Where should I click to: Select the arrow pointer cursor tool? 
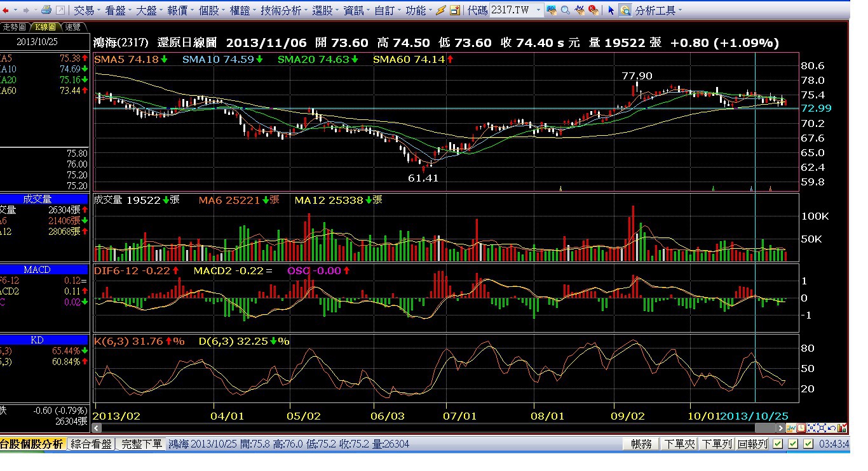(611, 11)
